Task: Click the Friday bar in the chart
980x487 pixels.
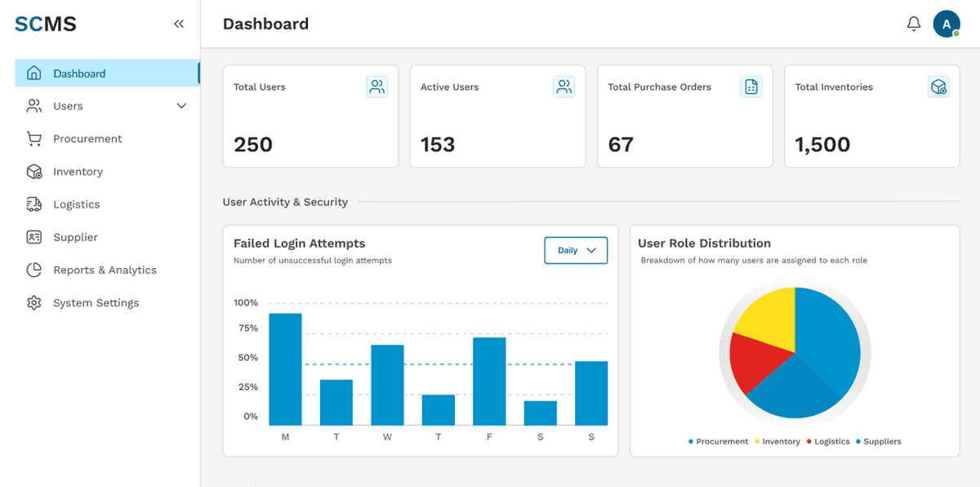Action: tap(489, 381)
